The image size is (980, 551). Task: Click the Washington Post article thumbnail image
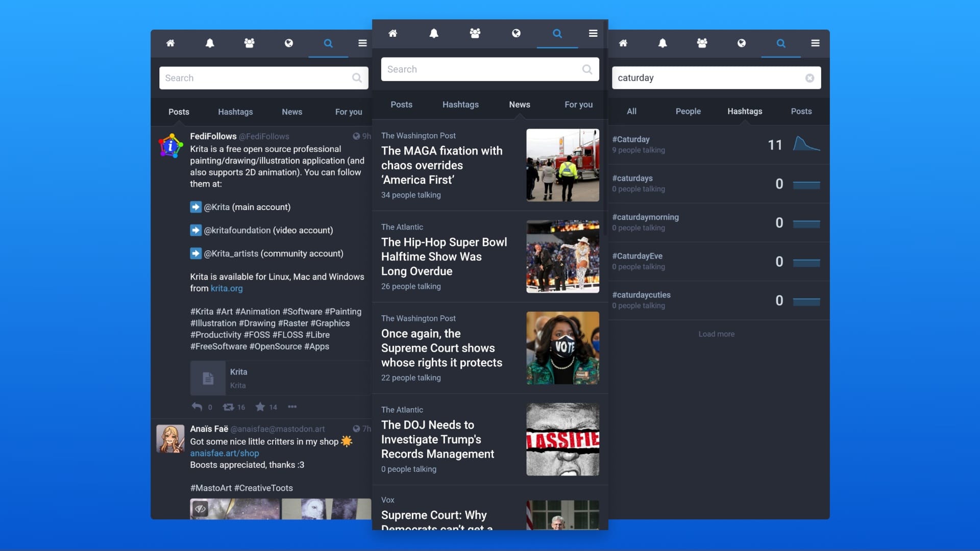coord(562,165)
